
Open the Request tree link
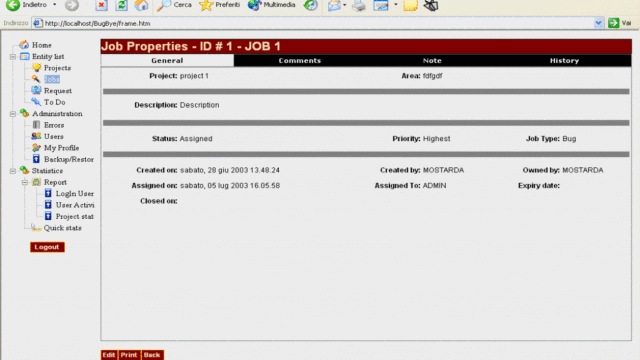[58, 91]
